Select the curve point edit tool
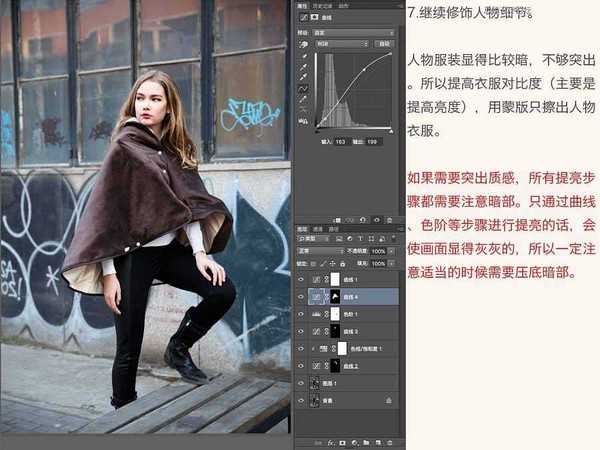Screen dimensions: 600x450 (x=303, y=88)
